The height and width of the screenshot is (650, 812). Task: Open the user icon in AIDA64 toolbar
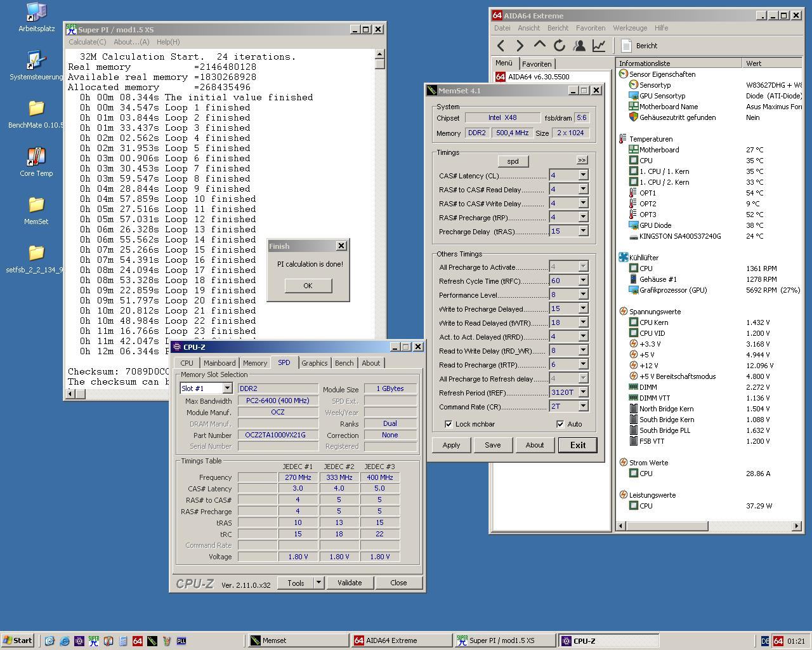pos(579,46)
